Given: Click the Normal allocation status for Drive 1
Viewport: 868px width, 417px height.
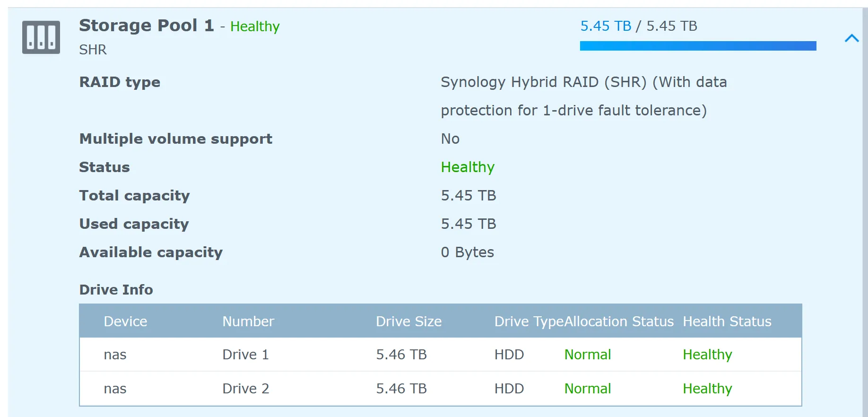Looking at the screenshot, I should (x=588, y=355).
